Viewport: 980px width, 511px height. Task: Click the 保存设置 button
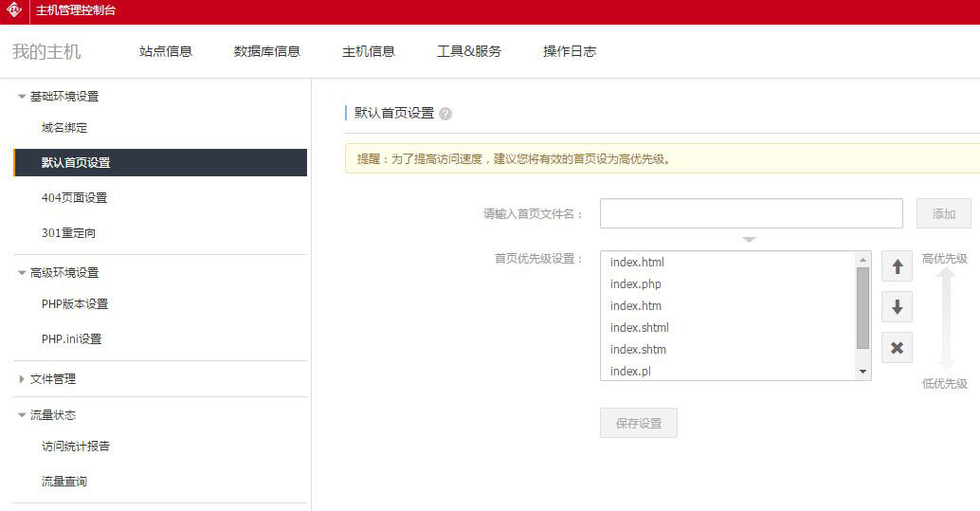pyautogui.click(x=638, y=424)
